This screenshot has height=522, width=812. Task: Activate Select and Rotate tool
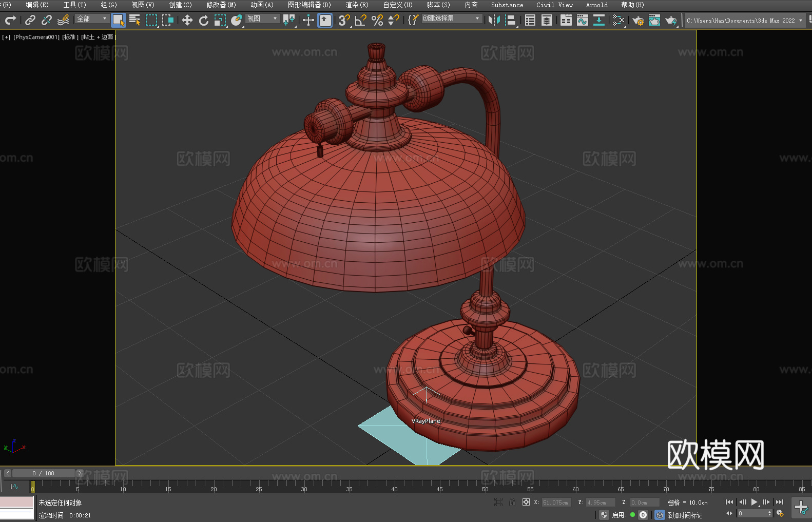204,20
